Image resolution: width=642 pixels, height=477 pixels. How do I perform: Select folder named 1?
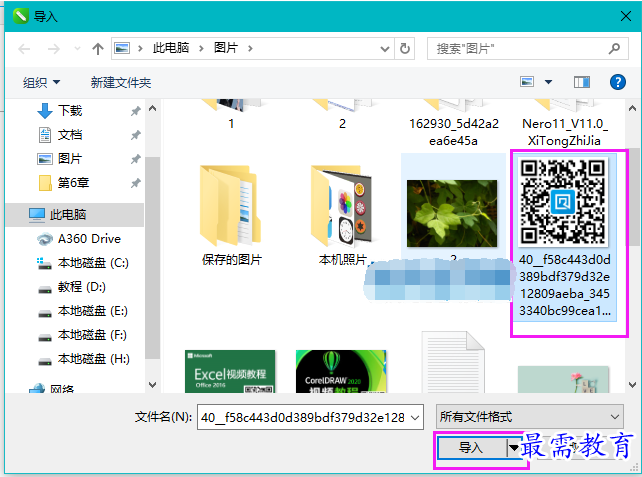point(231,115)
